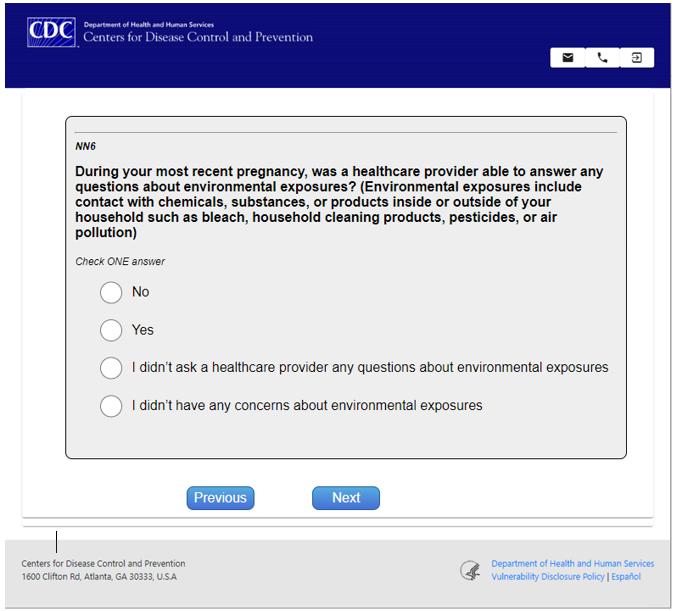Click the HHS eagle logo in the footer
677x611 pixels.
point(470,570)
